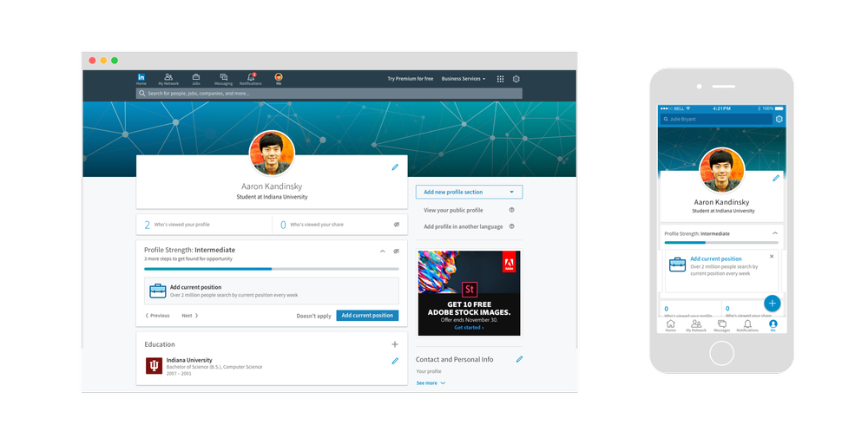Image resolution: width=868 pixels, height=438 pixels.
Task: Open the Jobs briefcase in desktop nav
Action: click(x=196, y=79)
